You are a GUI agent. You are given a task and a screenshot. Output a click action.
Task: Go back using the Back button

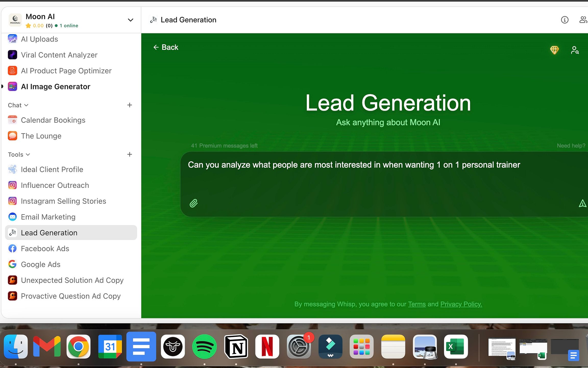(166, 47)
